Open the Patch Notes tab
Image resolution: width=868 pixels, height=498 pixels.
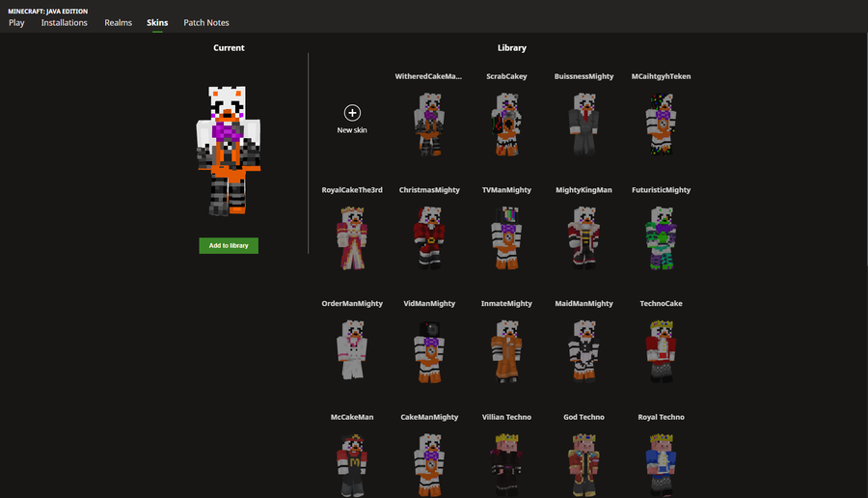click(206, 23)
